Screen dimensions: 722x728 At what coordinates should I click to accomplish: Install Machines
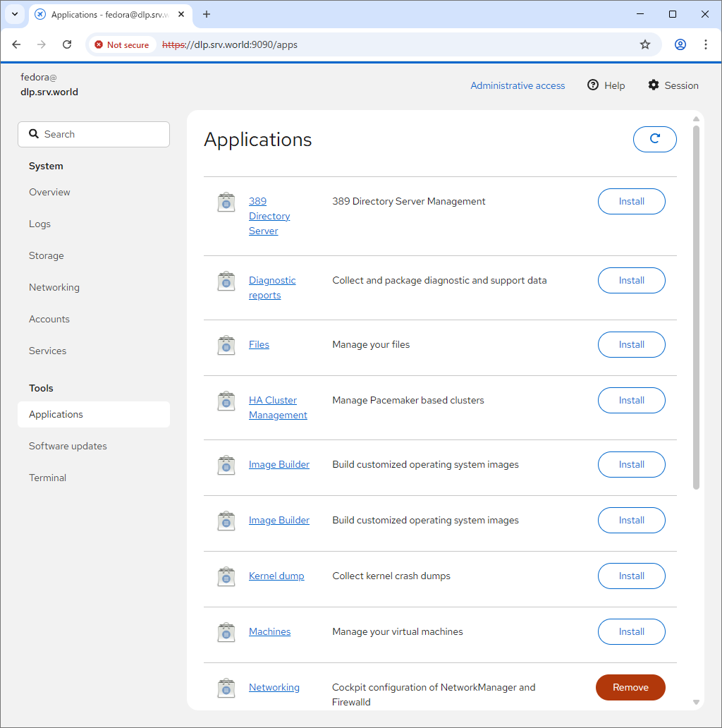point(631,631)
